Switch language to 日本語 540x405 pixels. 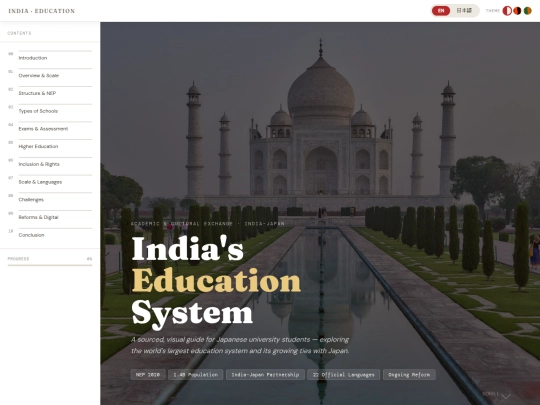pos(464,11)
